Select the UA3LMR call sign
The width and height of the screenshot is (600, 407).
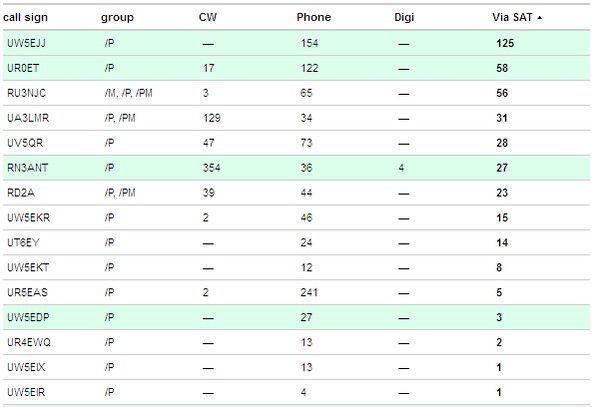click(28, 118)
